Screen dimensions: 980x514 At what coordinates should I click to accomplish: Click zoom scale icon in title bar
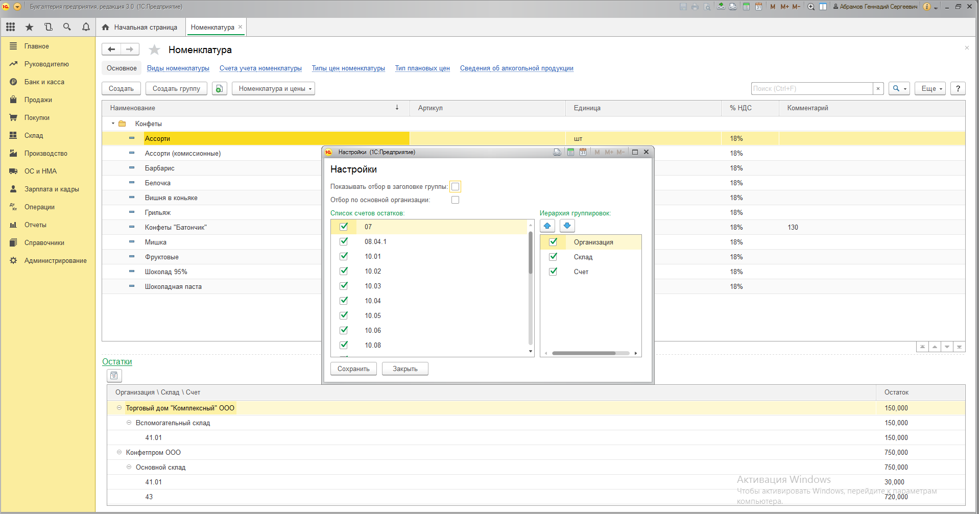tap(810, 7)
